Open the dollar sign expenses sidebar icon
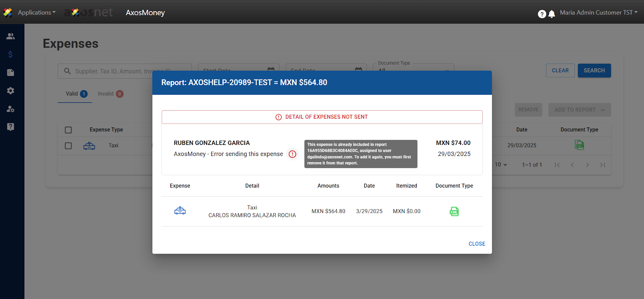 click(11, 54)
